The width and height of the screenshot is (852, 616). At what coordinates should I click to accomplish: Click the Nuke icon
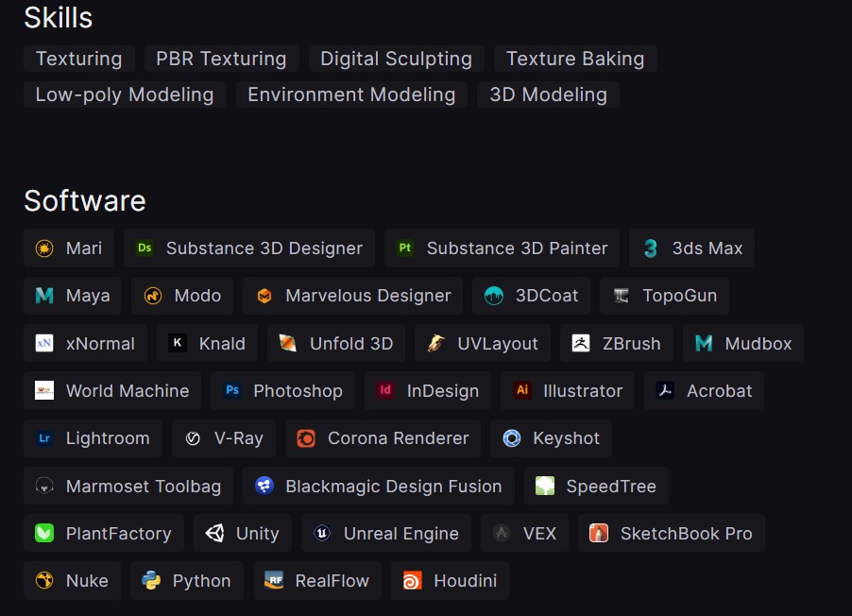tap(44, 581)
